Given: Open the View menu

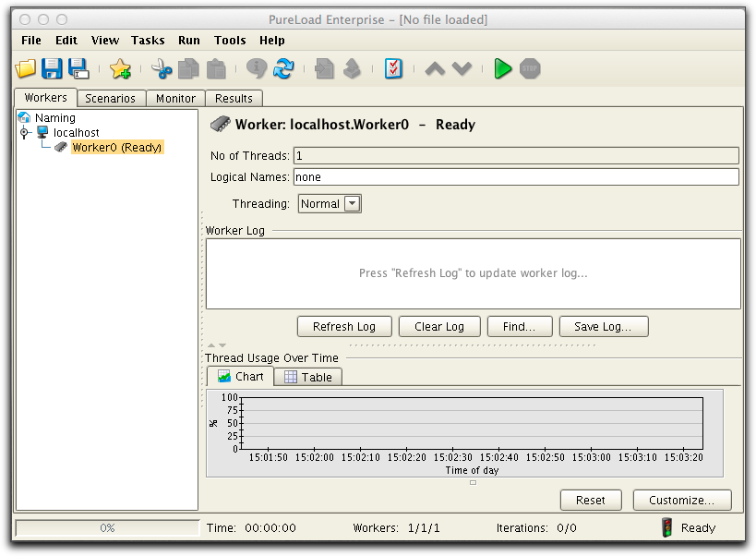Looking at the screenshot, I should [105, 41].
